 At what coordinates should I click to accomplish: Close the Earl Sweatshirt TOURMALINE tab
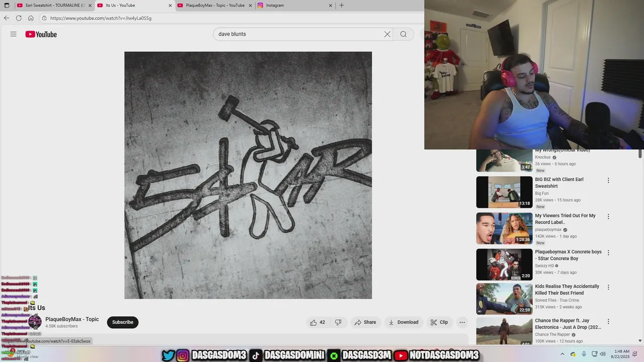coord(89,6)
